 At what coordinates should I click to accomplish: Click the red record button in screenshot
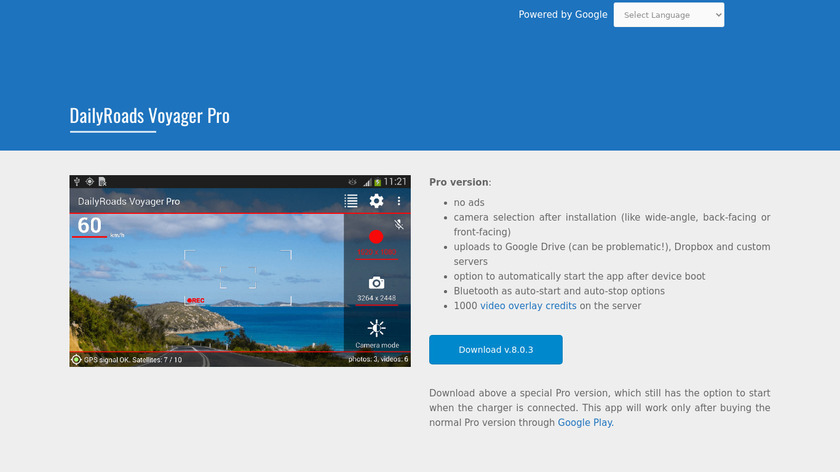[x=376, y=237]
